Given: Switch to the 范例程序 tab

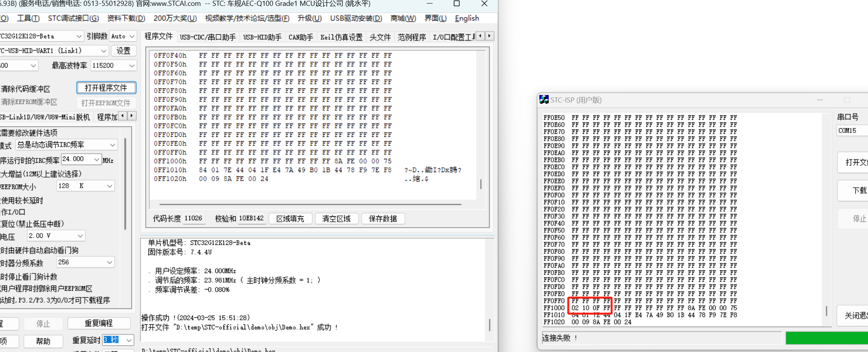Looking at the screenshot, I should pyautogui.click(x=412, y=37).
